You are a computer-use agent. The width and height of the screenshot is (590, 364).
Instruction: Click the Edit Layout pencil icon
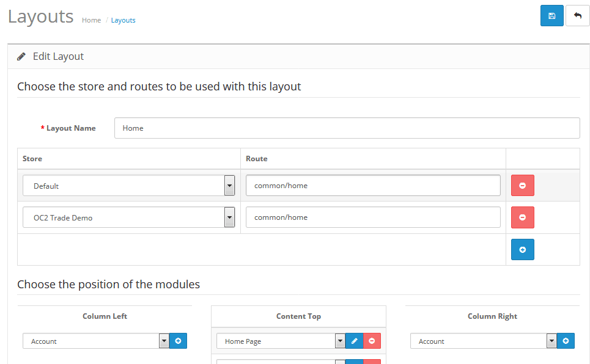click(x=21, y=56)
